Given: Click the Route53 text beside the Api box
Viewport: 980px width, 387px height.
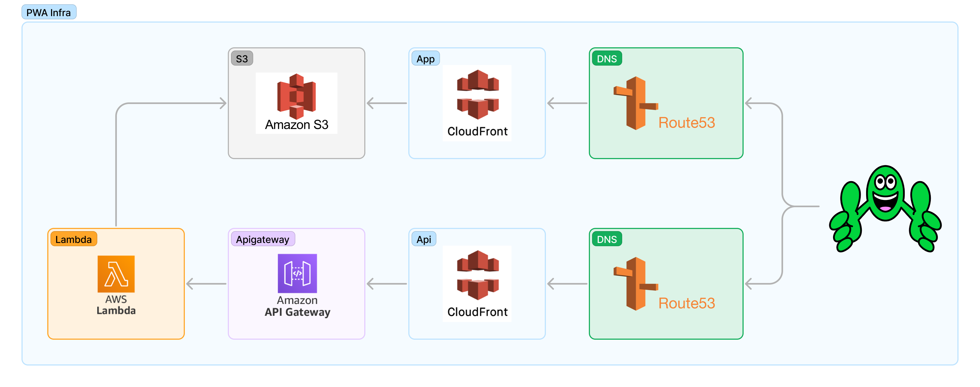Looking at the screenshot, I should (687, 303).
